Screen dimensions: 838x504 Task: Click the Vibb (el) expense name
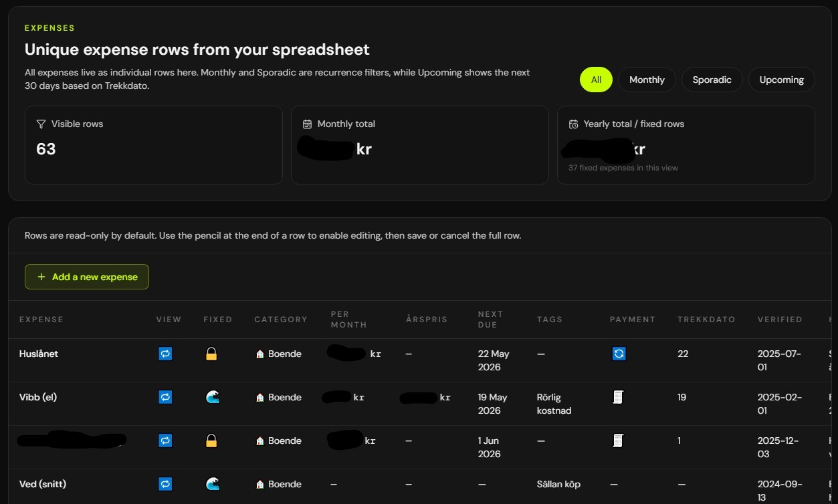(38, 397)
